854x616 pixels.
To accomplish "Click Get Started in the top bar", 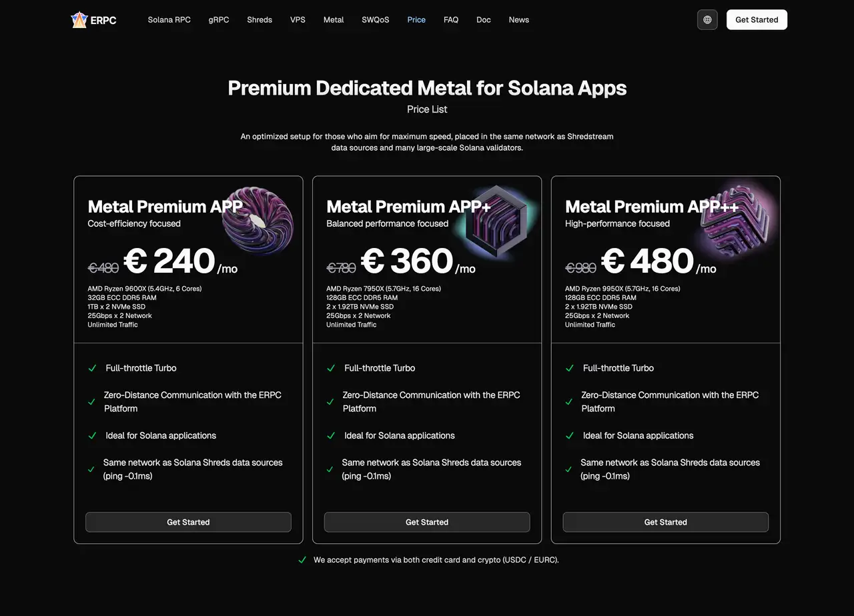I will pyautogui.click(x=757, y=20).
